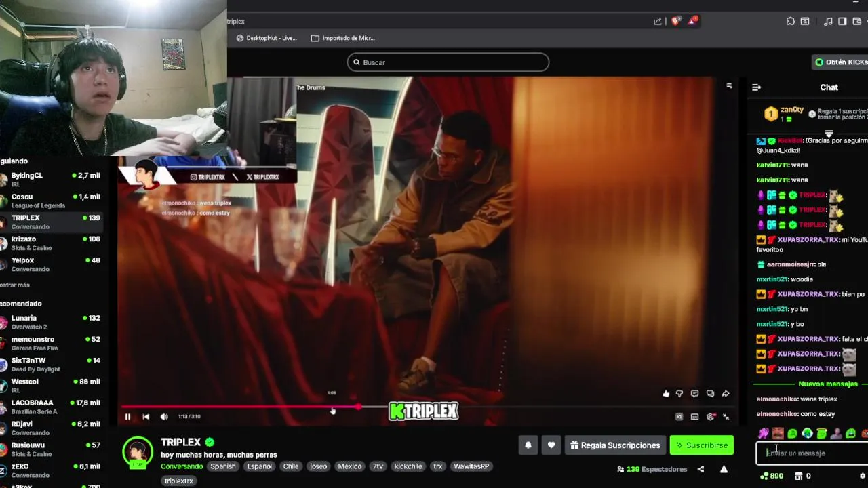
Task: Click the Español tag
Action: tap(259, 466)
